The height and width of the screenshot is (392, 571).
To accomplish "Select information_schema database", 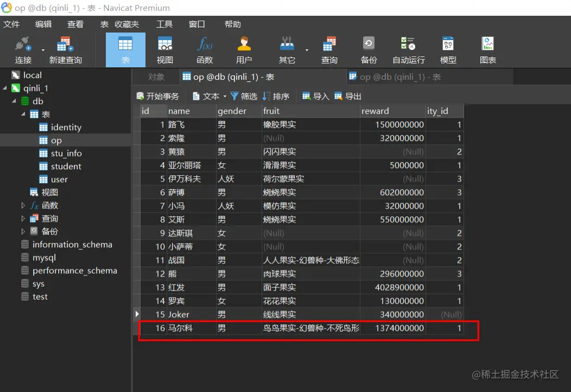I will click(72, 245).
